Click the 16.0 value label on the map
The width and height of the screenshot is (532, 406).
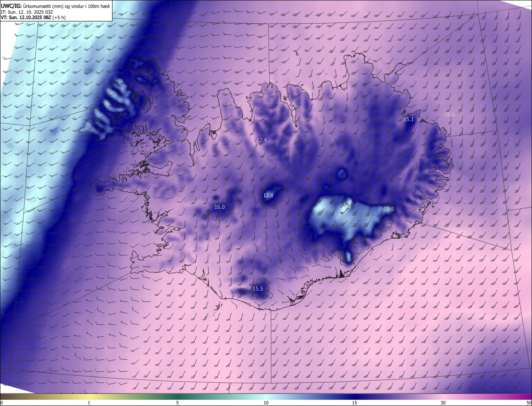coord(219,207)
